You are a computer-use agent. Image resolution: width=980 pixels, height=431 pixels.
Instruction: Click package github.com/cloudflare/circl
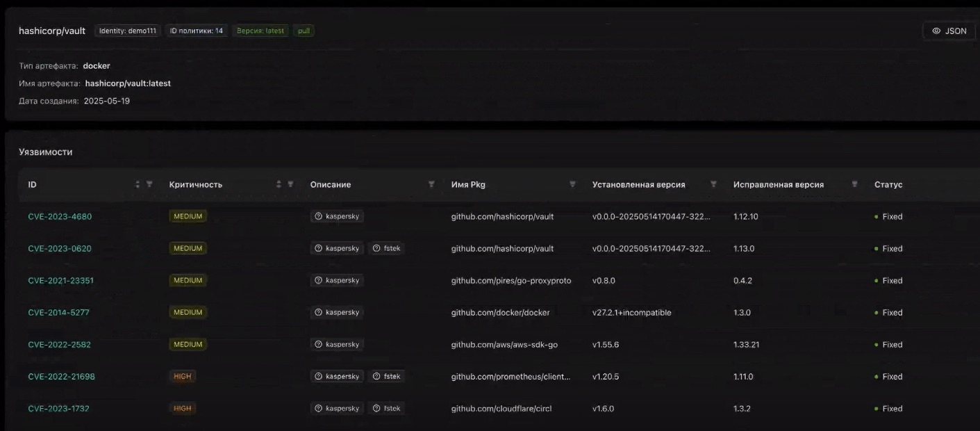501,408
